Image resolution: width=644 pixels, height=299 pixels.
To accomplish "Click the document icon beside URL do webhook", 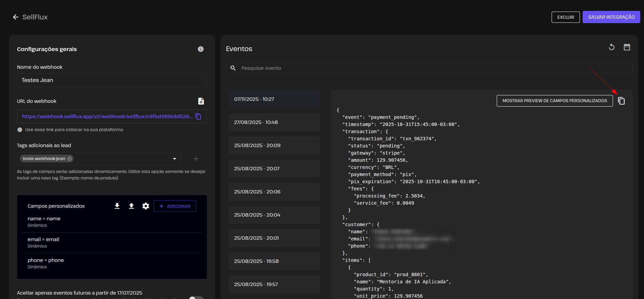I will coord(201,101).
